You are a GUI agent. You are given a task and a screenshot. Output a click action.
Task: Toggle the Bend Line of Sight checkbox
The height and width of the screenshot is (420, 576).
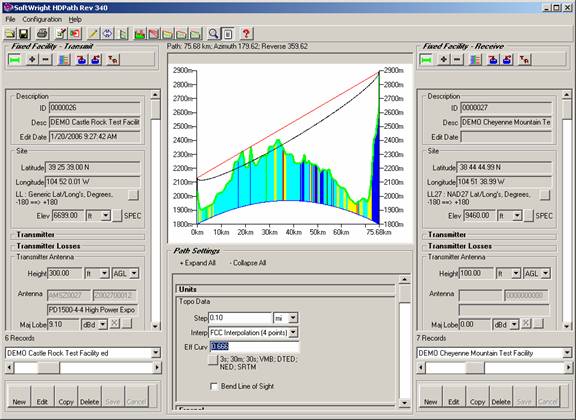(x=214, y=387)
